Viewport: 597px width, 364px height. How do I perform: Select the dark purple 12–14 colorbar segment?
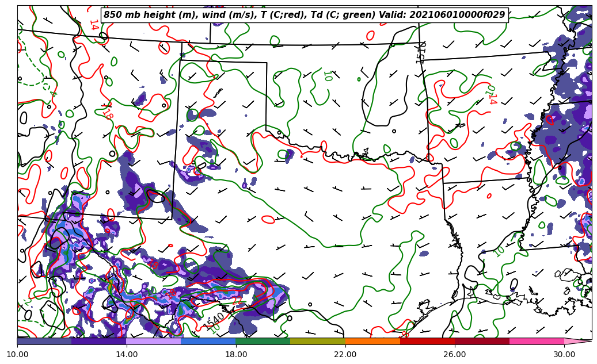[x=99, y=341]
